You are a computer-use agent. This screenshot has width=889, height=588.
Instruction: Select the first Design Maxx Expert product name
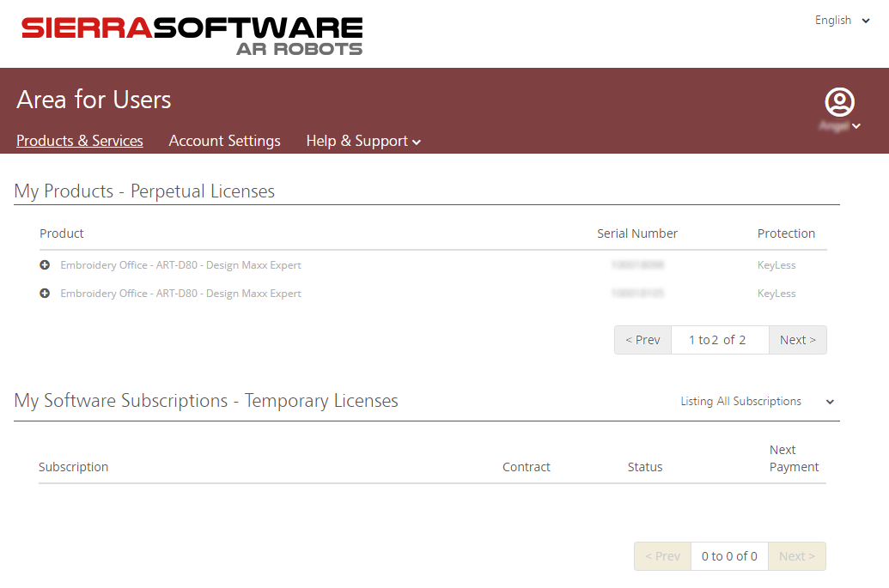[x=180, y=265]
